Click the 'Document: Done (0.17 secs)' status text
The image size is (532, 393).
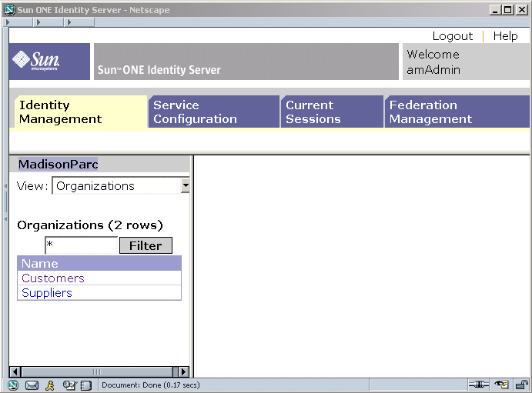[151, 385]
